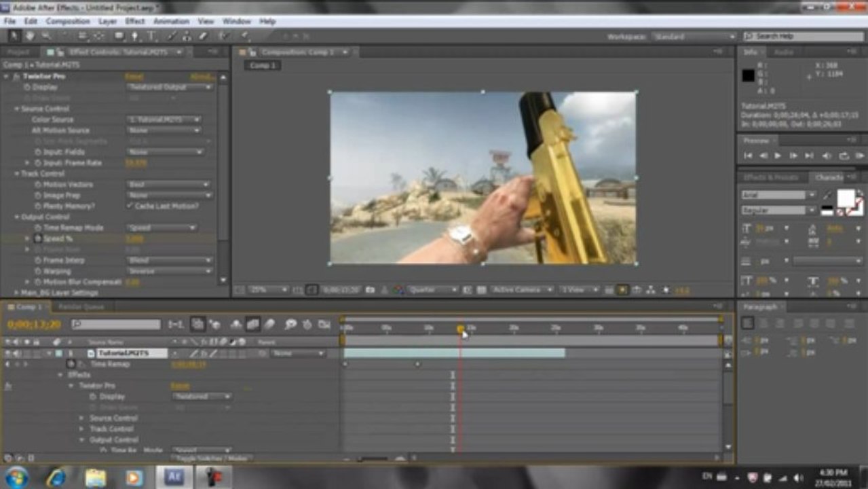Enable Motion Blur for the composition
The width and height of the screenshot is (868, 489).
269,325
